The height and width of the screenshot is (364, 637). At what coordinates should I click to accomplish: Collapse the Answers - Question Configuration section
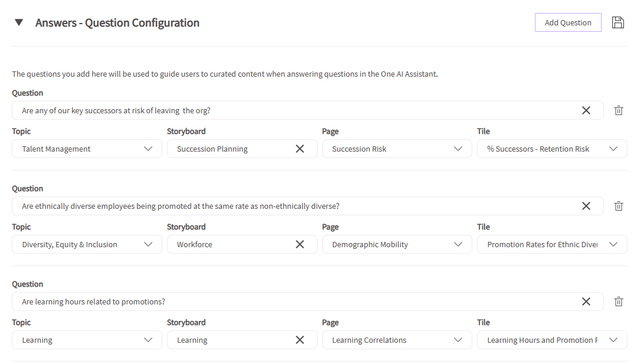[x=19, y=22]
